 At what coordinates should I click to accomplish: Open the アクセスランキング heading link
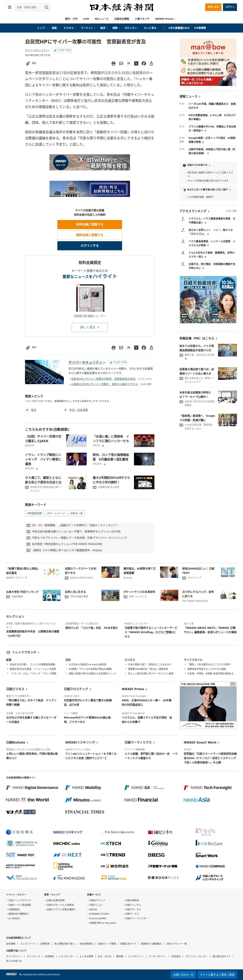coord(194,211)
